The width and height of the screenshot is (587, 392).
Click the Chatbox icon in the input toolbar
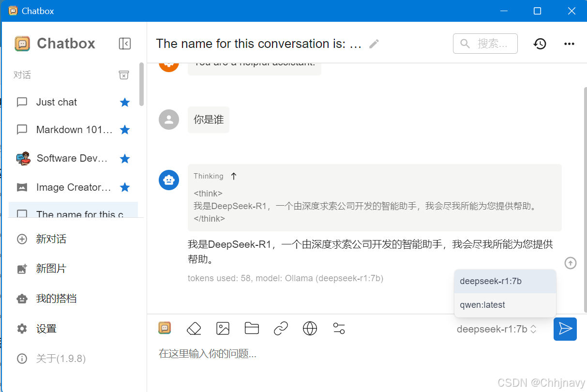[x=165, y=328]
